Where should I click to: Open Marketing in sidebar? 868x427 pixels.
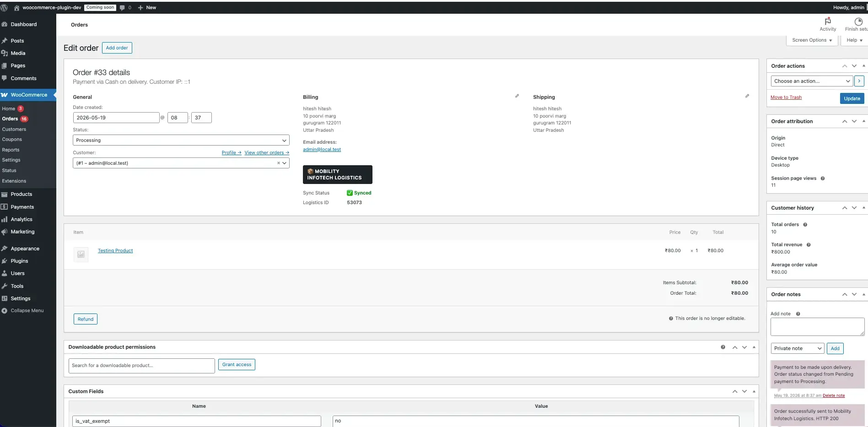22,232
